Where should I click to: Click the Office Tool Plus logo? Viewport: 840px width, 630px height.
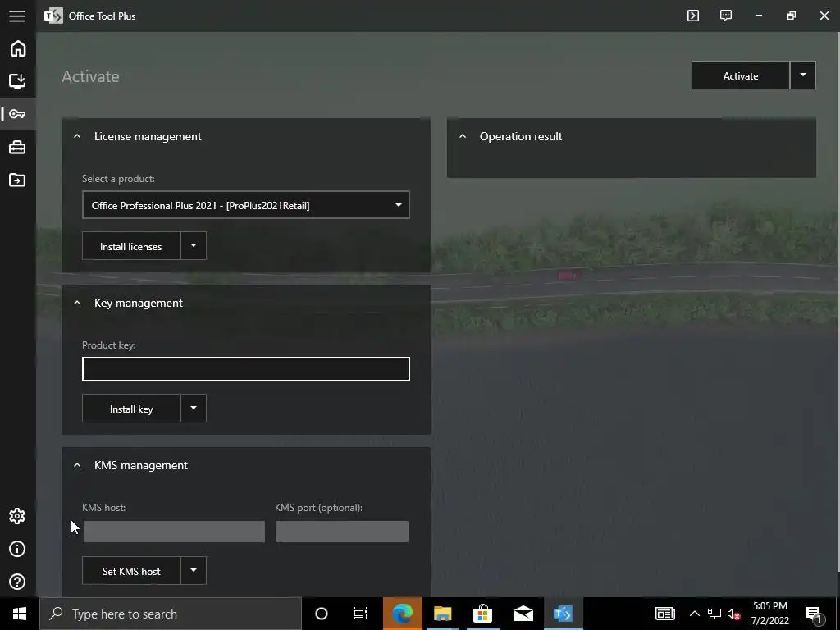coord(53,16)
